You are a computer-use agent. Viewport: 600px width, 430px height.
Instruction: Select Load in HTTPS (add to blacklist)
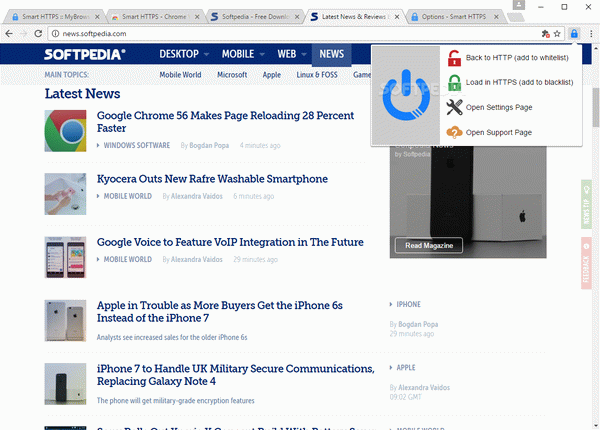click(x=519, y=82)
